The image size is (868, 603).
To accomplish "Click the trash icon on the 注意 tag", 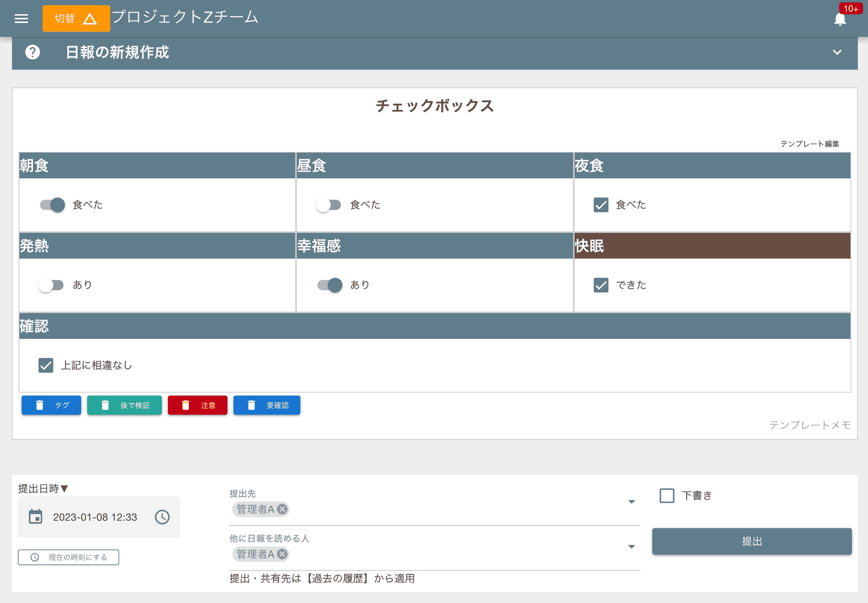I will point(186,405).
